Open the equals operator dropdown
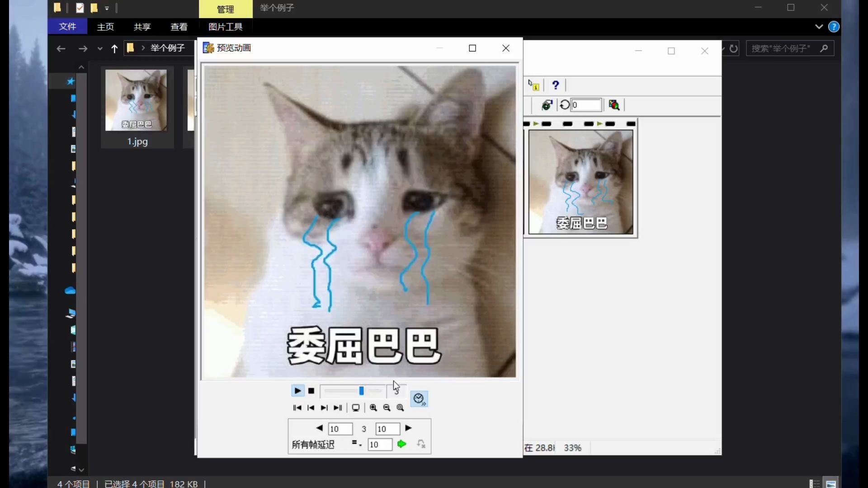The height and width of the screenshot is (488, 868). pyautogui.click(x=357, y=444)
